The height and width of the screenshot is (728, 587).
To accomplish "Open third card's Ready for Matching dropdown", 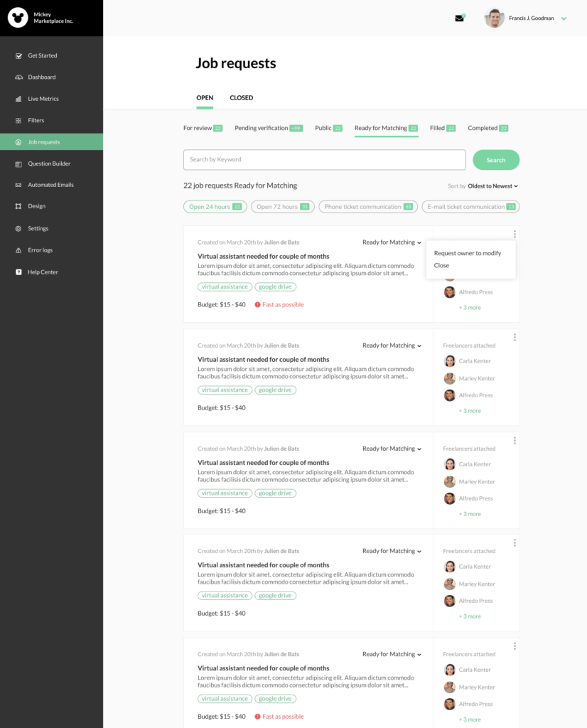I will [392, 449].
